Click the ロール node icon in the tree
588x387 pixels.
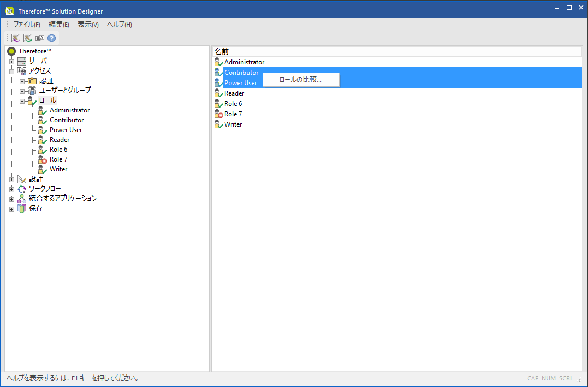(x=32, y=100)
